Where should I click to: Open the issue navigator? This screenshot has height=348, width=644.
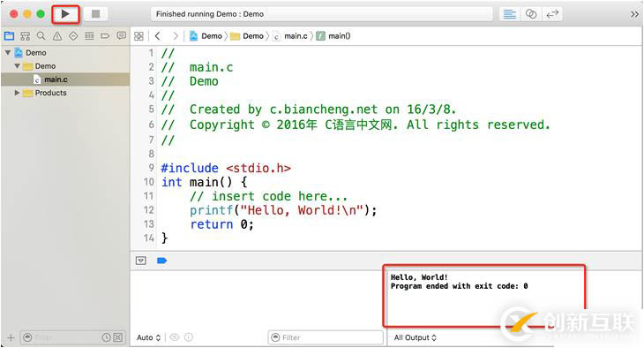point(57,36)
